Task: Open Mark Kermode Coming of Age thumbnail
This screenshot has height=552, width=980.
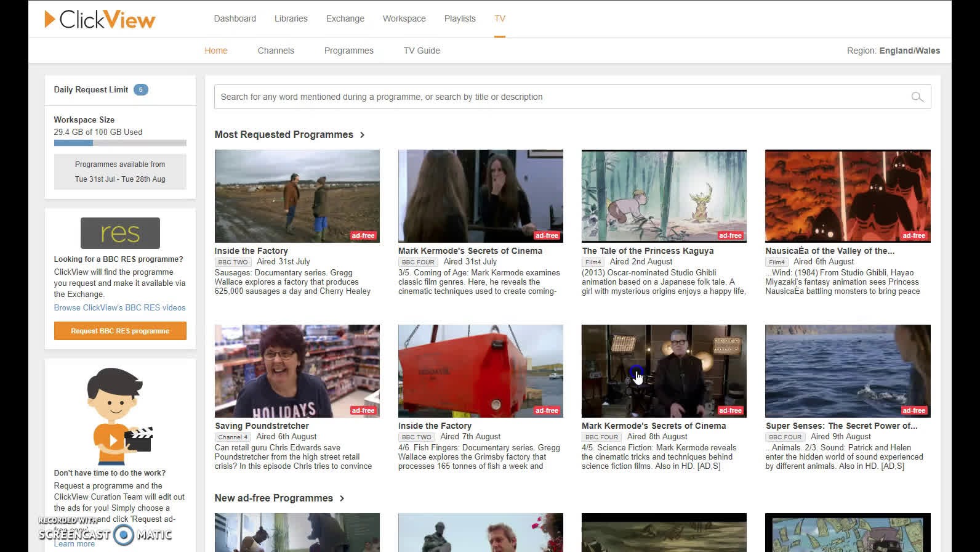Action: coord(481,196)
